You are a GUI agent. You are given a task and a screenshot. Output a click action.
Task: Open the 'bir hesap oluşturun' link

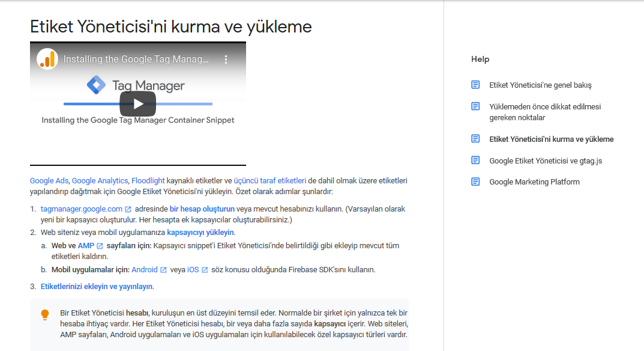click(202, 209)
